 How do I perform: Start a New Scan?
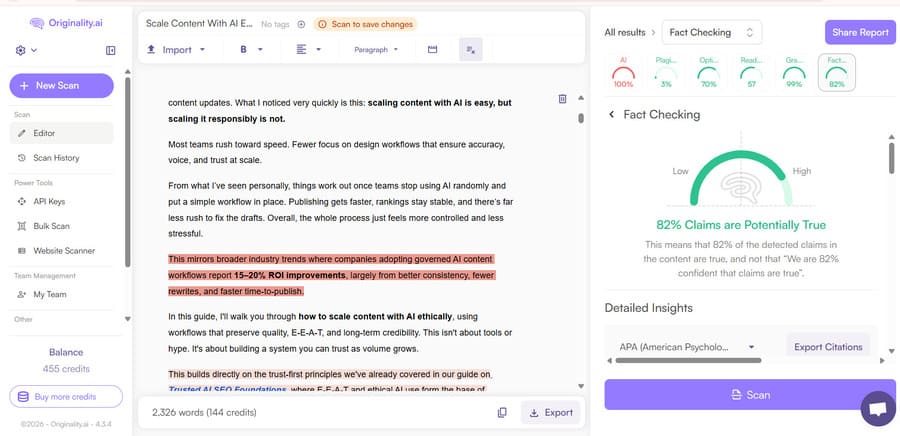(61, 85)
